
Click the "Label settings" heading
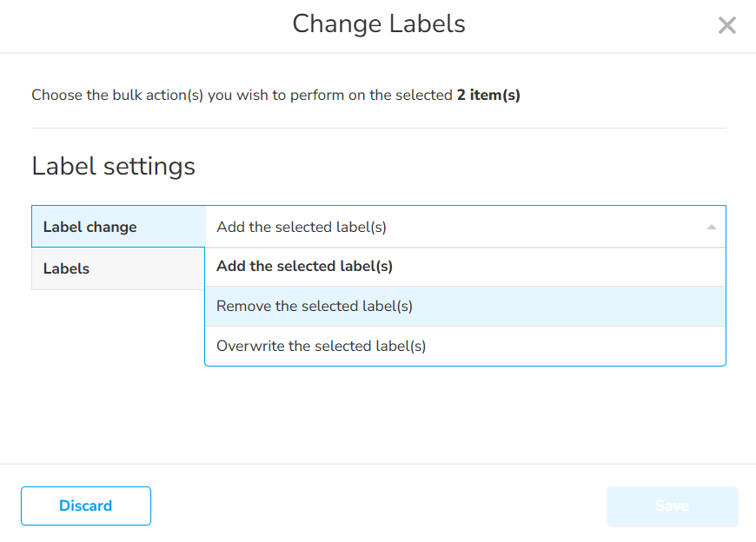click(113, 166)
